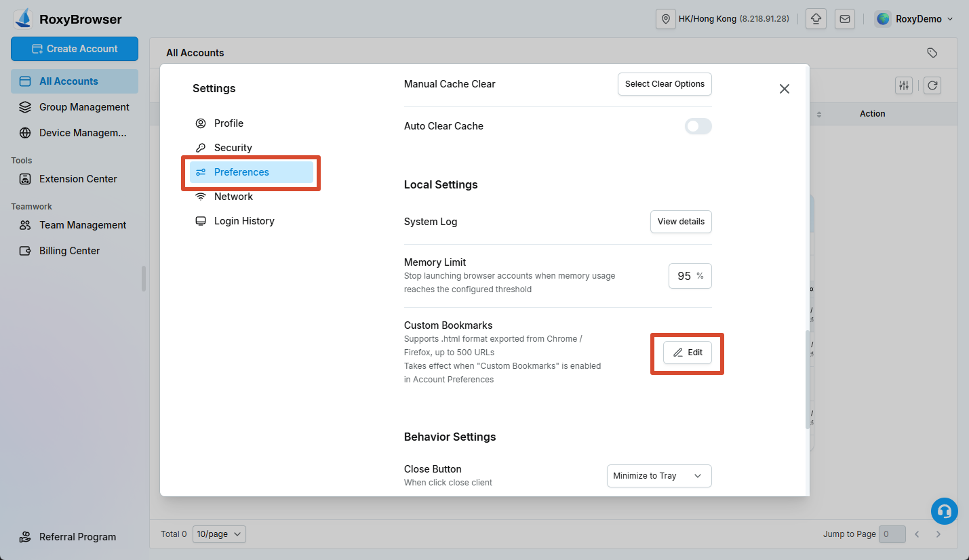Screen dimensions: 969x560
Task: Click View details for System Log
Action: tap(681, 222)
